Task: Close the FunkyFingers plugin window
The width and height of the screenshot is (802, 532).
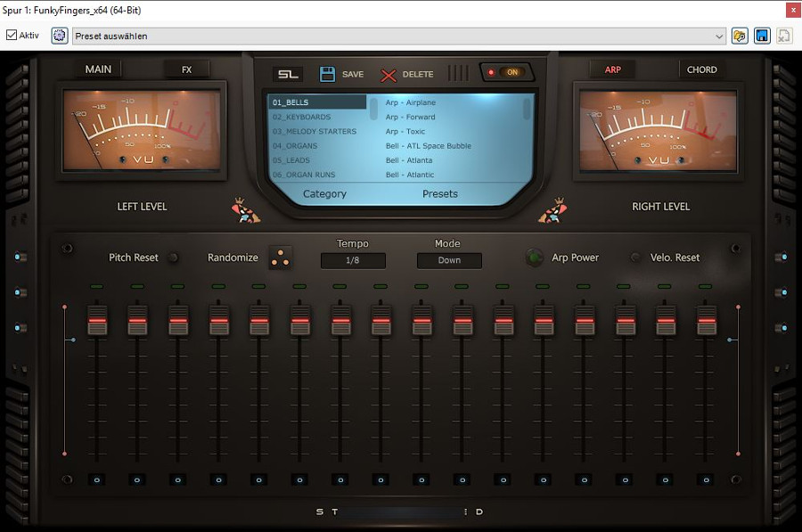Action: click(x=793, y=10)
